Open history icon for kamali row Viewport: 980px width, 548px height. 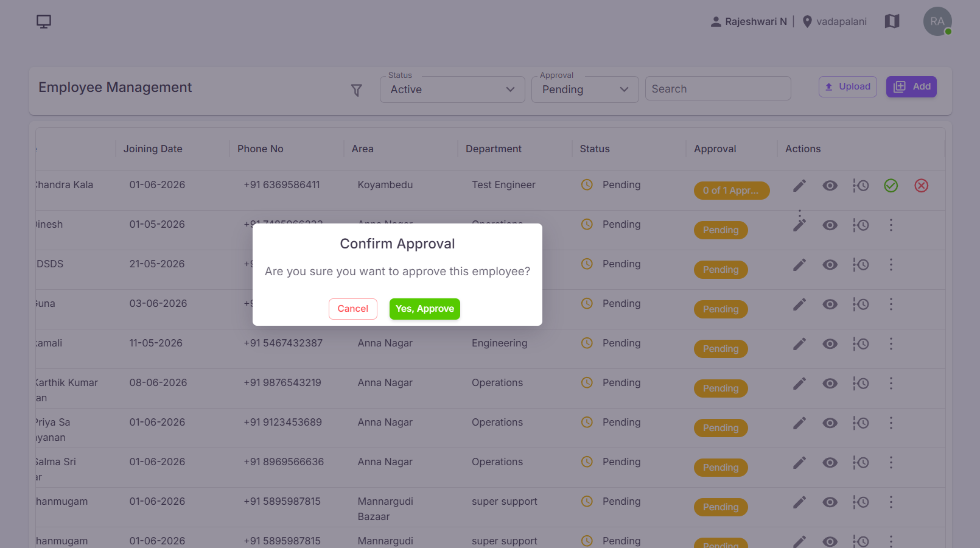[x=860, y=344]
